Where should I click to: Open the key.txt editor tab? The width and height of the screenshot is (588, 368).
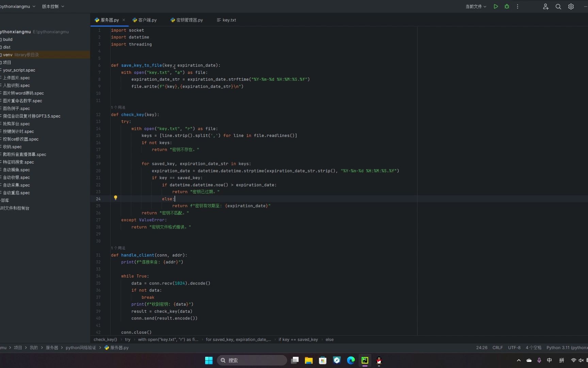226,20
